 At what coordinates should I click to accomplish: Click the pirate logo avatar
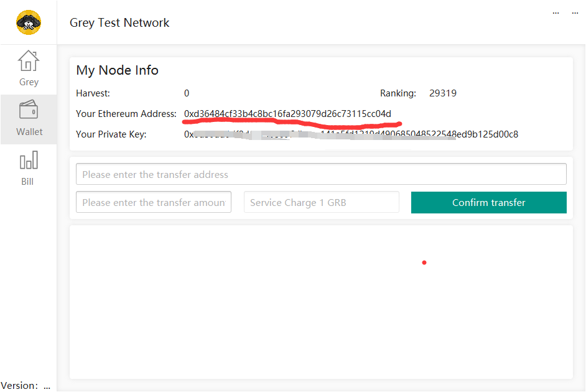pos(29,22)
